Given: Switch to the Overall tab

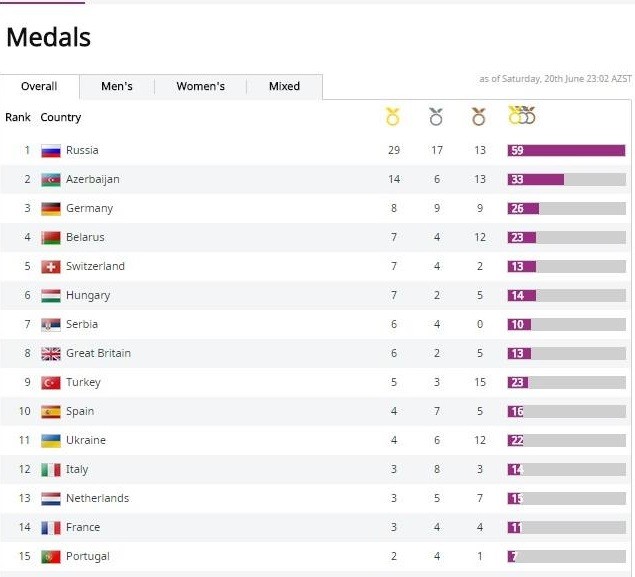Looking at the screenshot, I should click(x=39, y=87).
